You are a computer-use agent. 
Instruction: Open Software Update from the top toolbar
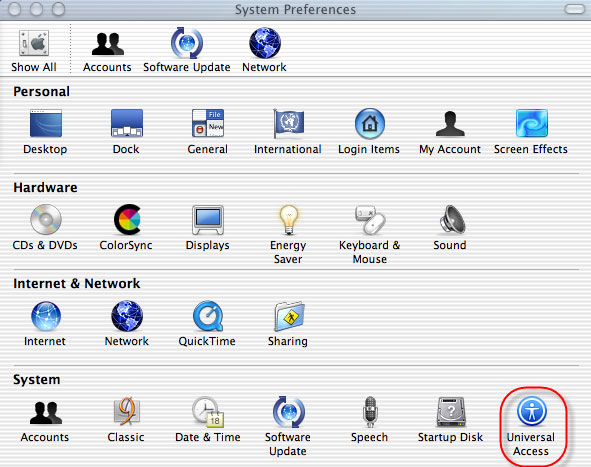point(187,43)
